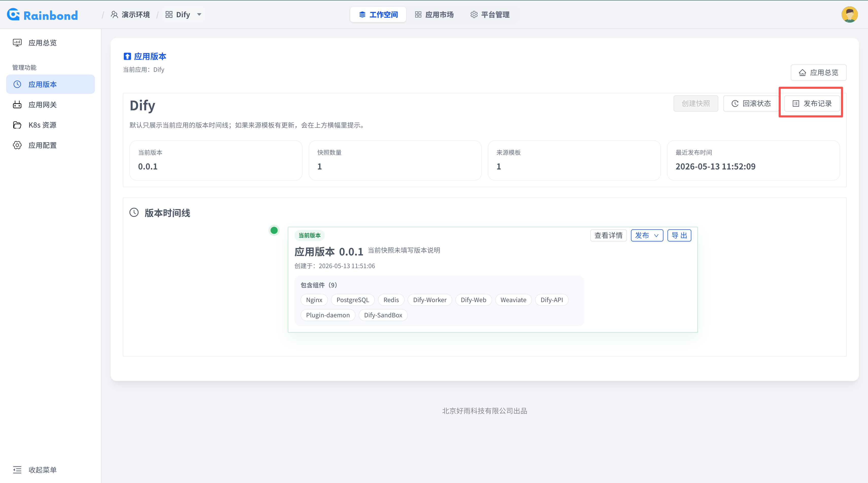The height and width of the screenshot is (483, 868).
Task: Click the 当前版本 0.0.1 stat card
Action: 216,160
